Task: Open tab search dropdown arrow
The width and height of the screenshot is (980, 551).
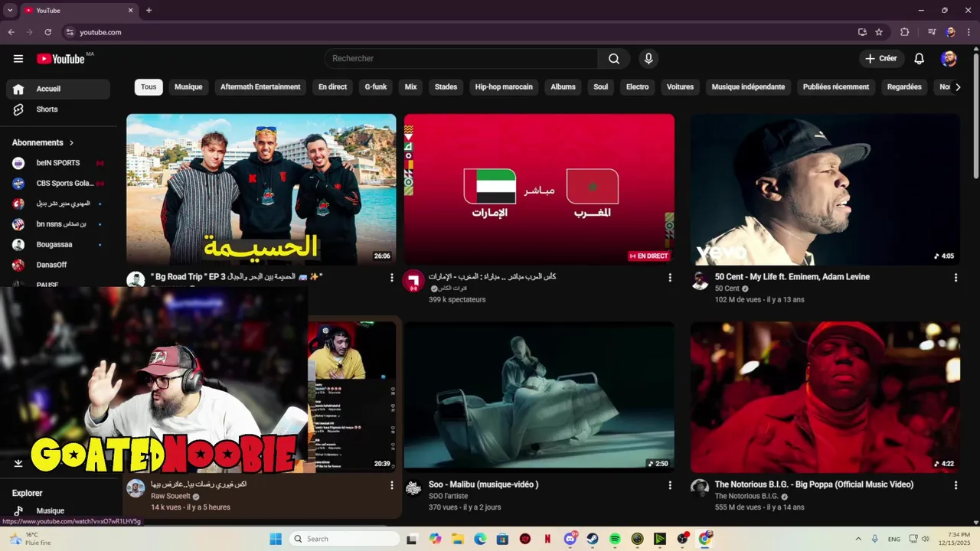Action: point(10,11)
